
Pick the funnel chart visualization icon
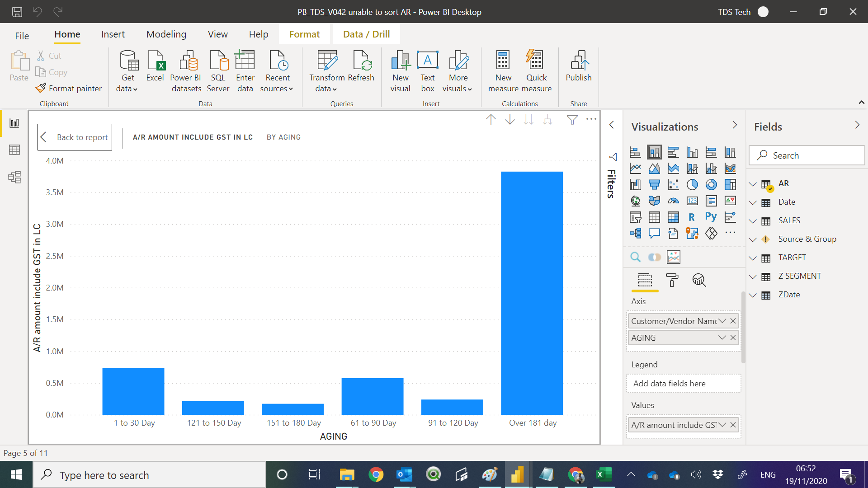coord(654,184)
